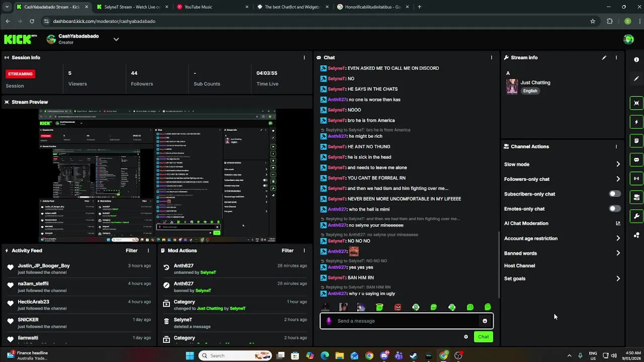Click SelyneT name in unbanned entry

208,273
